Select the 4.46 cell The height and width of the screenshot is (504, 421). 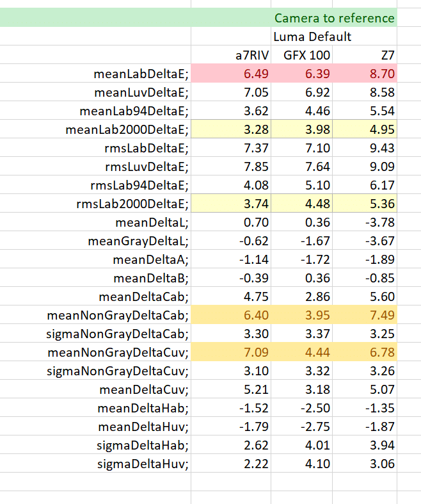click(302, 111)
